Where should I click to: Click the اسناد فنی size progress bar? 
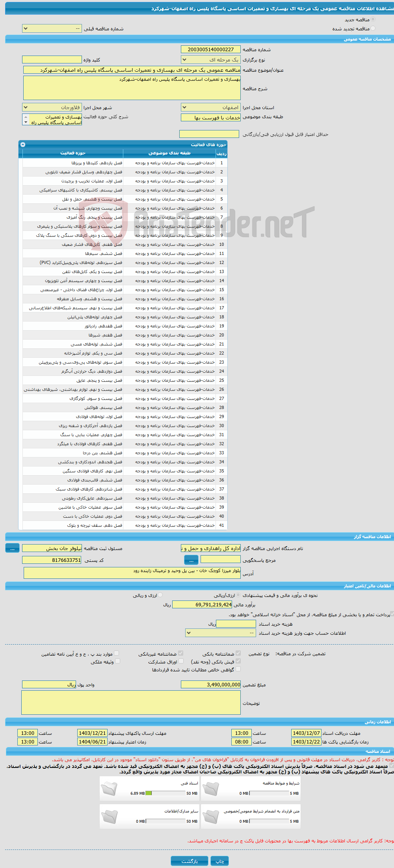click(x=165, y=793)
